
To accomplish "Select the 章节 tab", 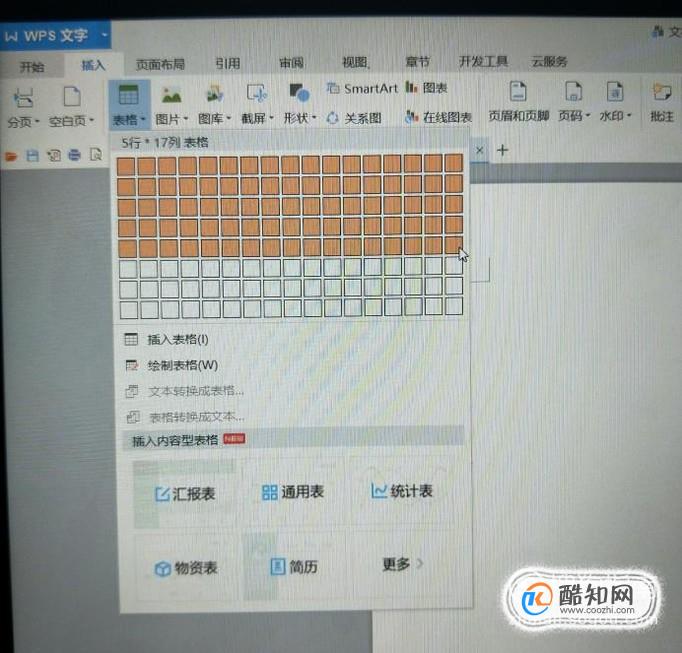I will tap(418, 62).
